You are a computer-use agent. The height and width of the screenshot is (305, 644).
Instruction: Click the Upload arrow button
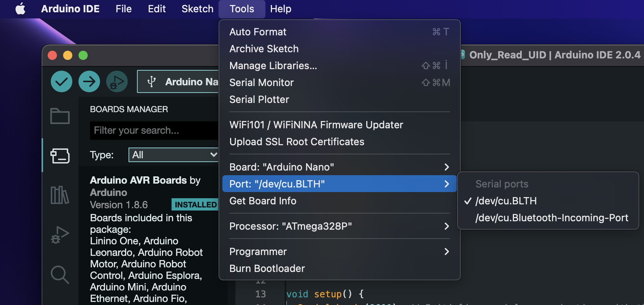89,81
